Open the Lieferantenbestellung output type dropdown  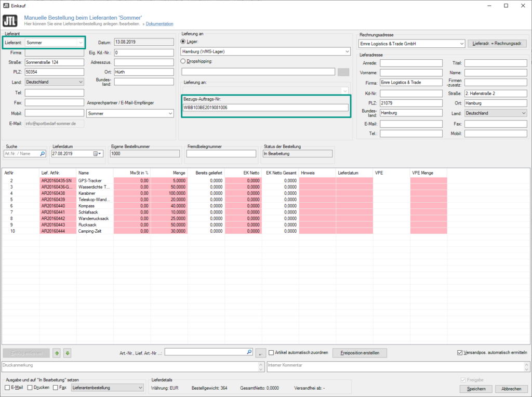140,387
